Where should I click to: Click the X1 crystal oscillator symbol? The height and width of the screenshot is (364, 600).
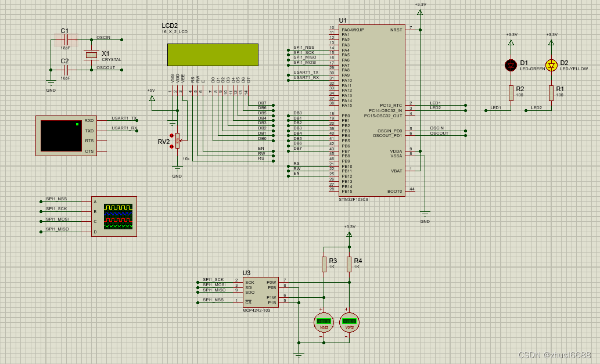click(x=92, y=55)
